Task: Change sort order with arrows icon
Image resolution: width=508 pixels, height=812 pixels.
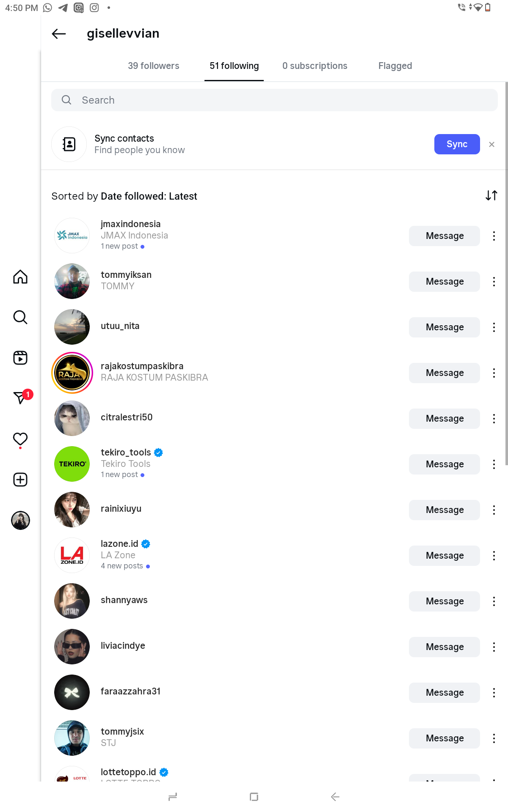Action: click(491, 195)
